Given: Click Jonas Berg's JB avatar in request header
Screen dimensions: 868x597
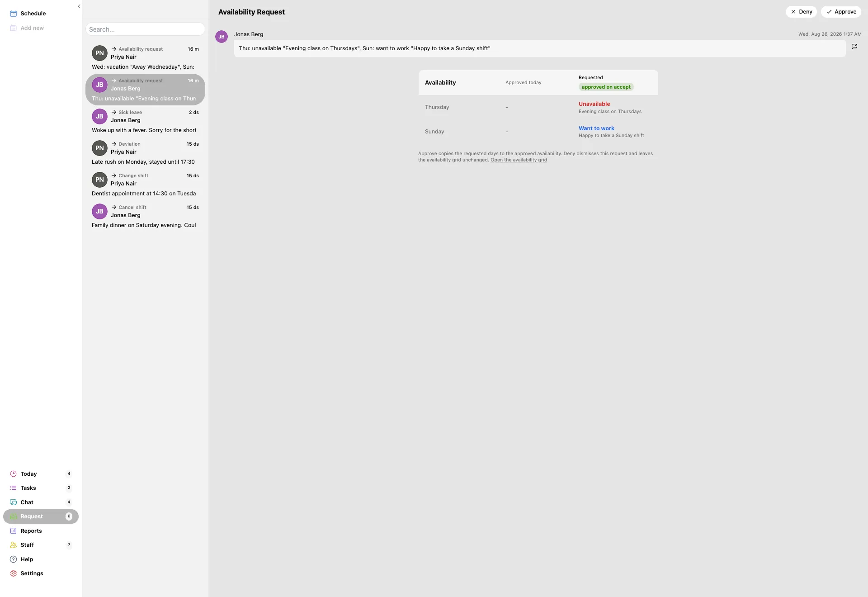Looking at the screenshot, I should coord(222,37).
